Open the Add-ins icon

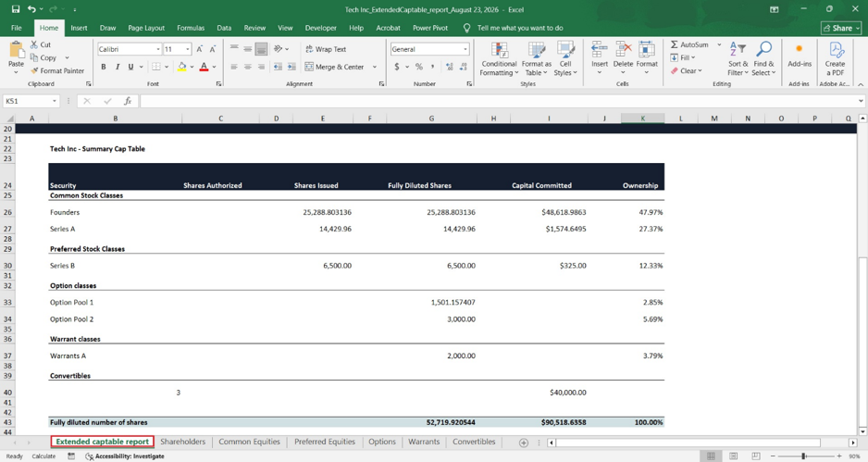point(799,49)
